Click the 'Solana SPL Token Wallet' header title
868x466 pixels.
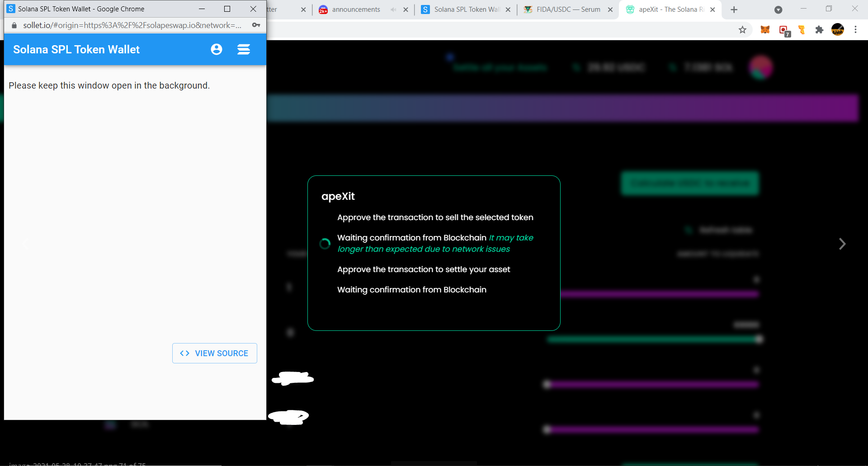tap(76, 49)
